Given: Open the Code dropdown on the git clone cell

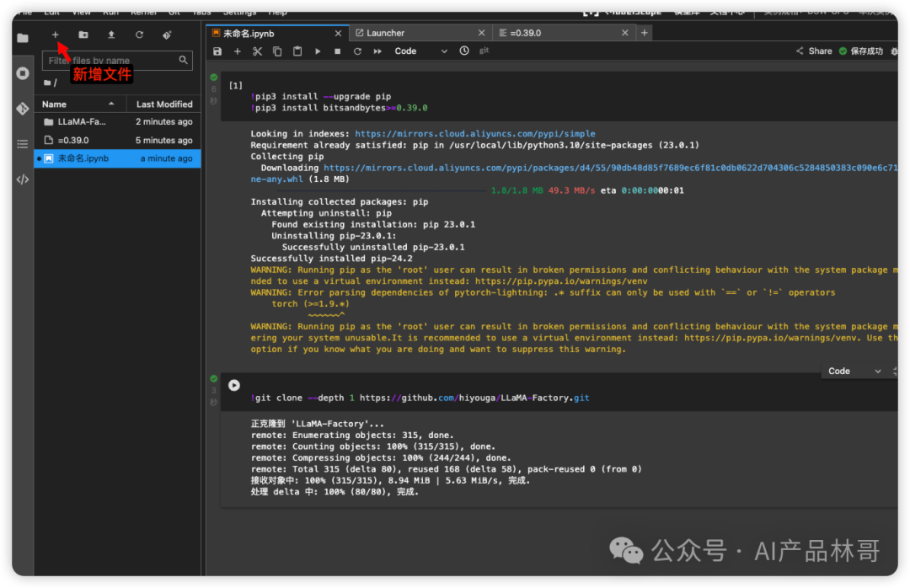Looking at the screenshot, I should coord(854,371).
